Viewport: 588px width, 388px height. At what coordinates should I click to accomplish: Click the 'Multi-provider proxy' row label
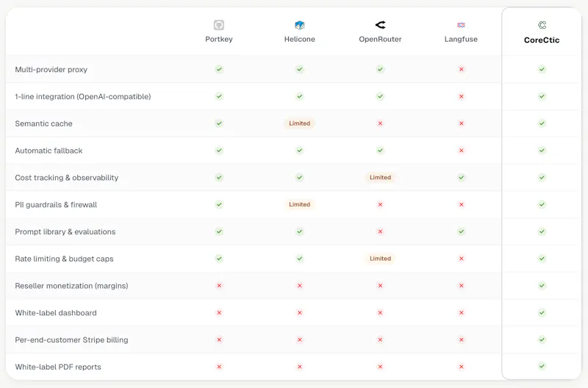click(51, 69)
